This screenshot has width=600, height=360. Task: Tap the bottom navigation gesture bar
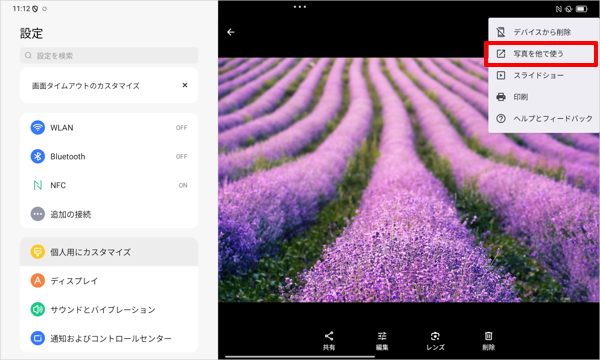click(300, 357)
